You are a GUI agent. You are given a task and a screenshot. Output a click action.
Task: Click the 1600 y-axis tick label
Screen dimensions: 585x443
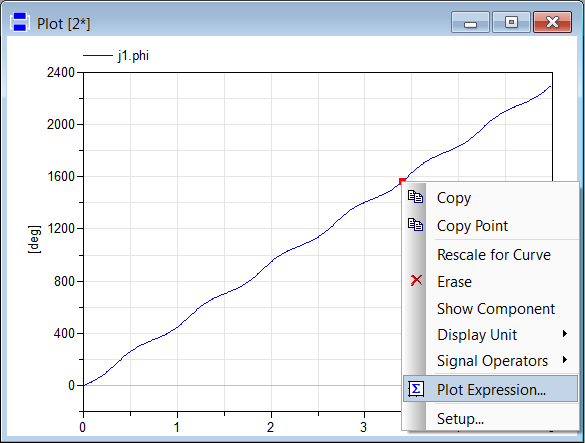[61, 177]
